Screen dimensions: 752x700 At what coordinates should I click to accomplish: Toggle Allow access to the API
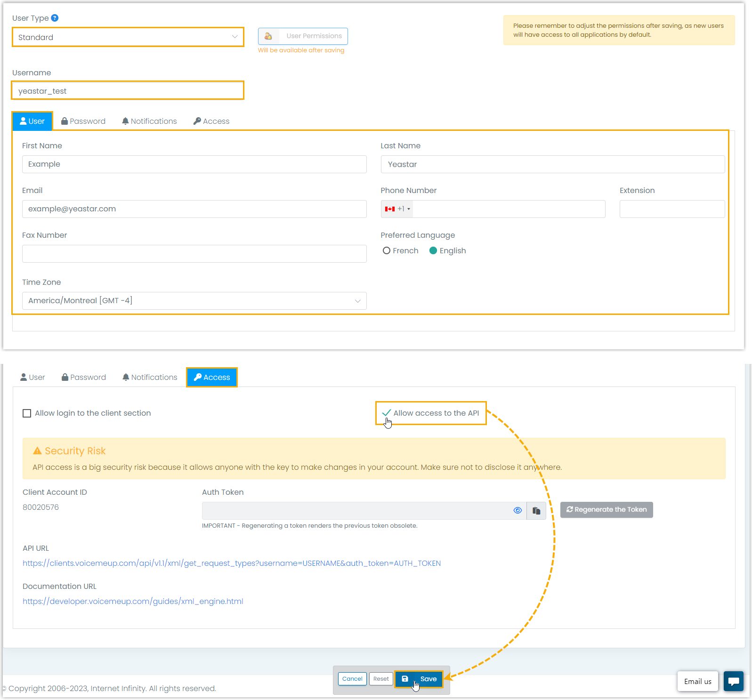click(x=387, y=413)
